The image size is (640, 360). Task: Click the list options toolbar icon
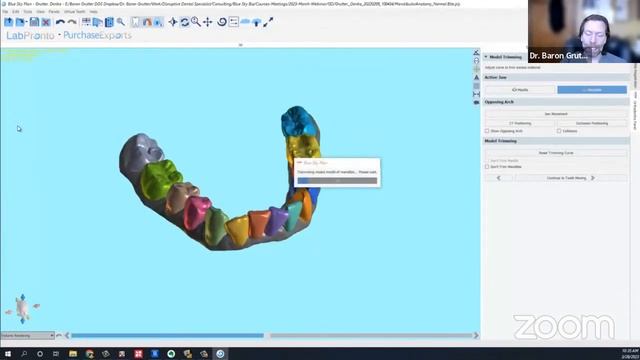click(233, 22)
